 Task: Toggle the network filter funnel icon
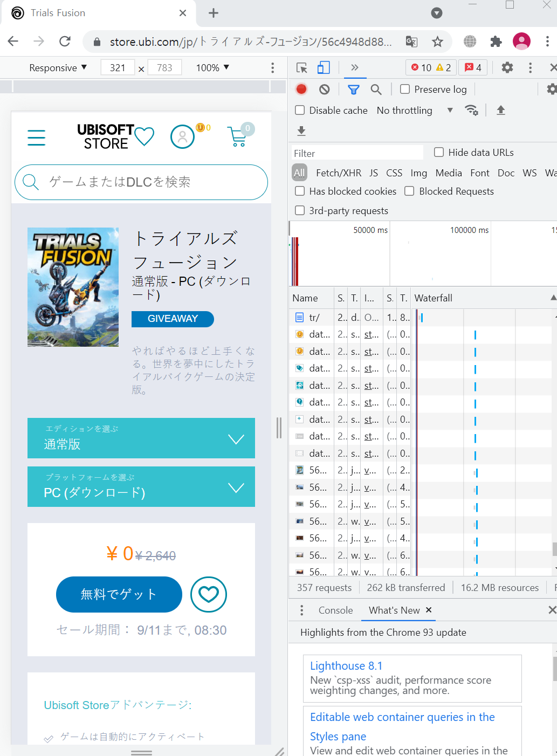[x=354, y=90]
